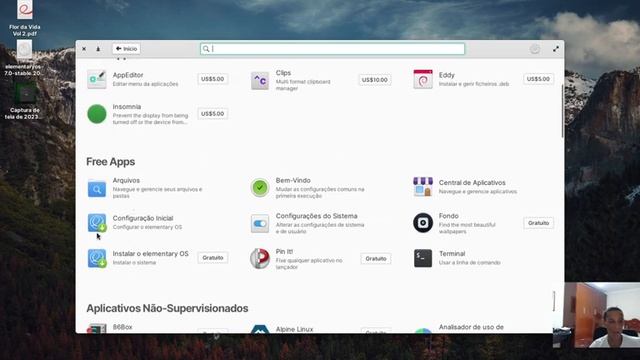Image resolution: width=640 pixels, height=360 pixels.
Task: Select the Fondo app title
Action: coord(449,216)
